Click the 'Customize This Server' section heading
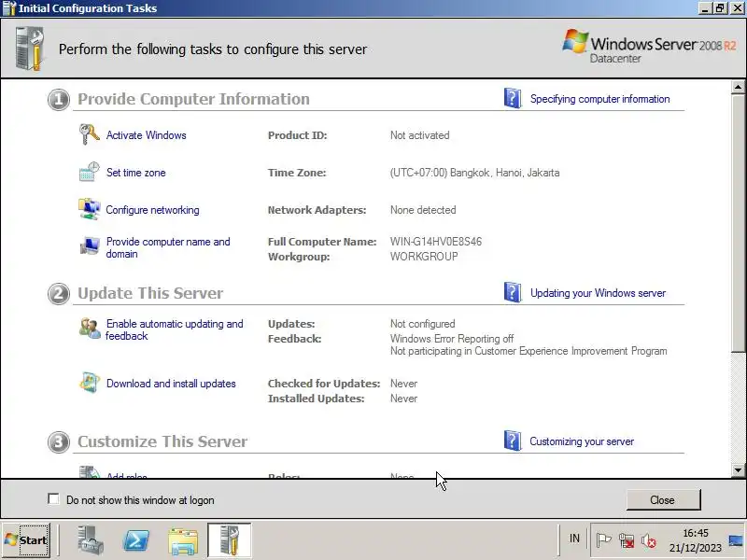This screenshot has width=747, height=560. pyautogui.click(x=162, y=441)
